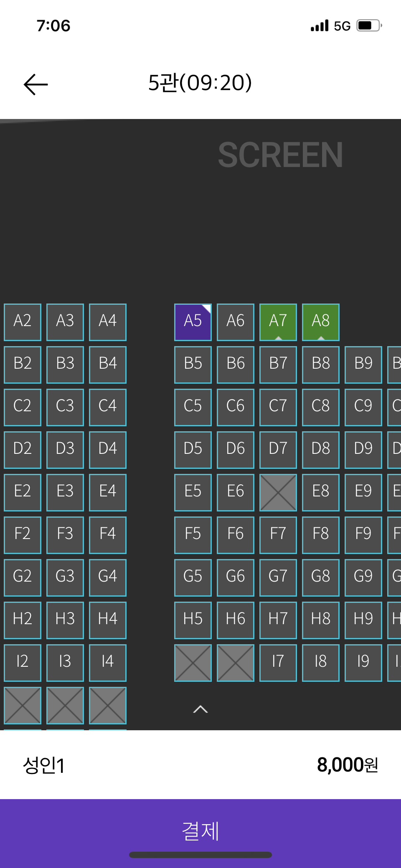
Task: Select green seat A8
Action: (x=321, y=322)
